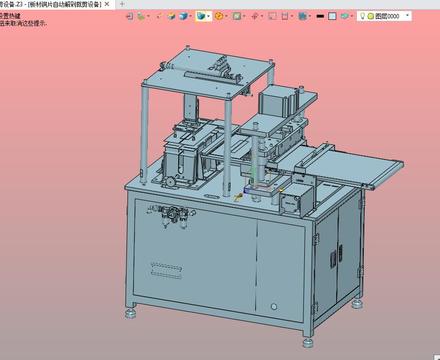
Task: Open dropdown arrow beside orange rotate icon
Action: click(x=226, y=16)
